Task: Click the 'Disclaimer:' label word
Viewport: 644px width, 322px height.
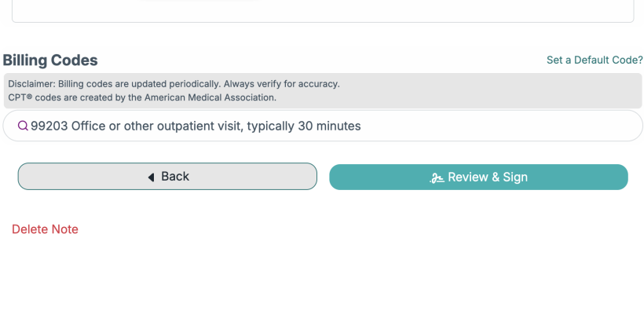Action: coord(31,84)
